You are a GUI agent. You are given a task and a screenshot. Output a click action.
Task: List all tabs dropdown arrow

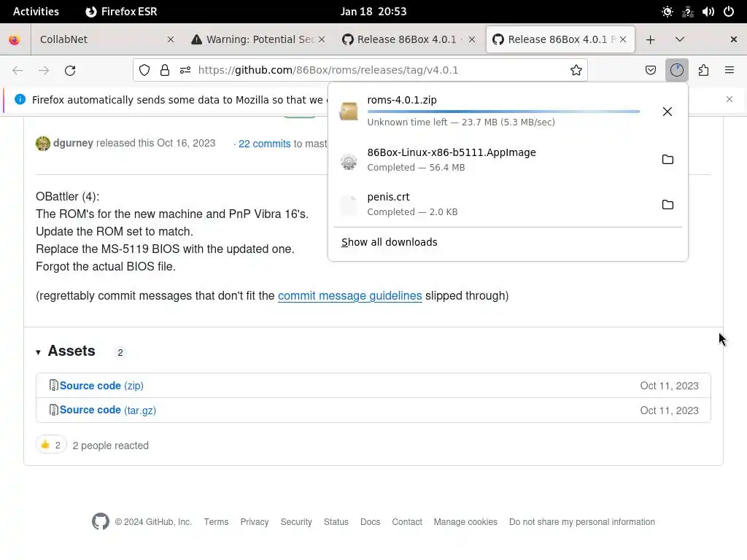pos(680,39)
